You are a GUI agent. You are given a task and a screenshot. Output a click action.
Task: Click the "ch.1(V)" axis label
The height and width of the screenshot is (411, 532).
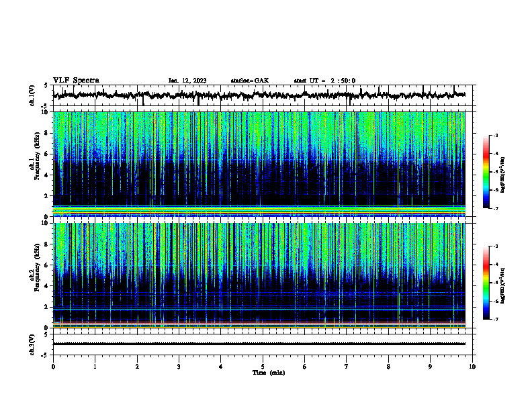pos(32,95)
